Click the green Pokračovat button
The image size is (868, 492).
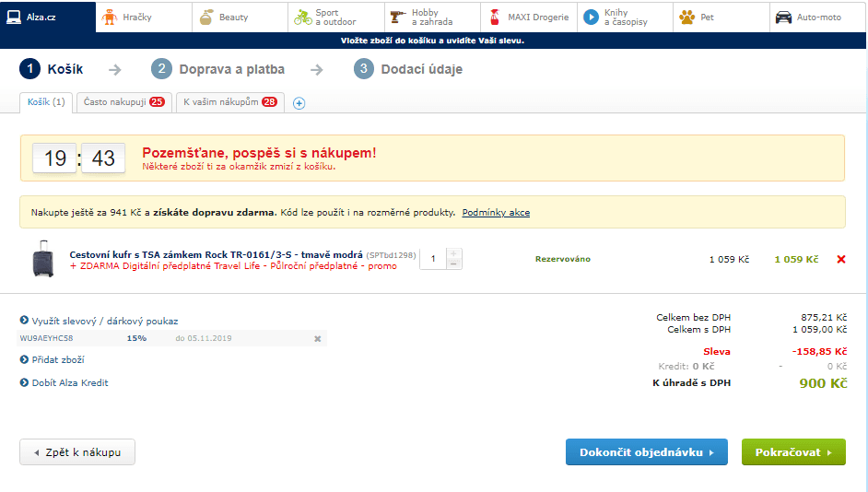(x=793, y=452)
